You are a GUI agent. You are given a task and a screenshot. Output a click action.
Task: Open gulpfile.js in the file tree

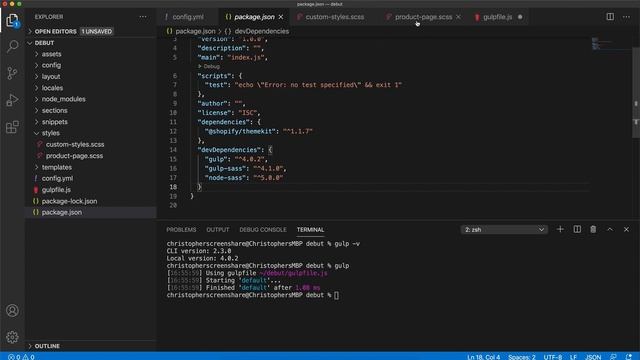click(x=56, y=190)
